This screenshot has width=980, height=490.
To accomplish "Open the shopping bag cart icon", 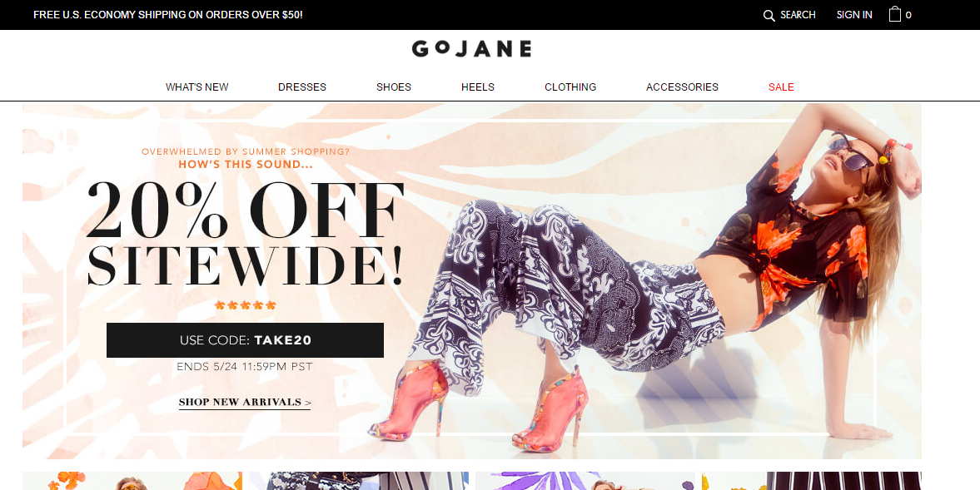I will 895,14.
